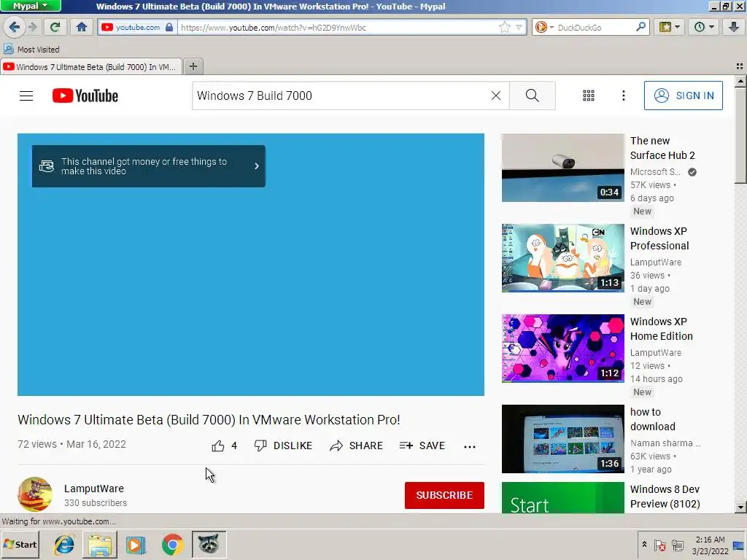Click the Show desktop tray button

739,545
